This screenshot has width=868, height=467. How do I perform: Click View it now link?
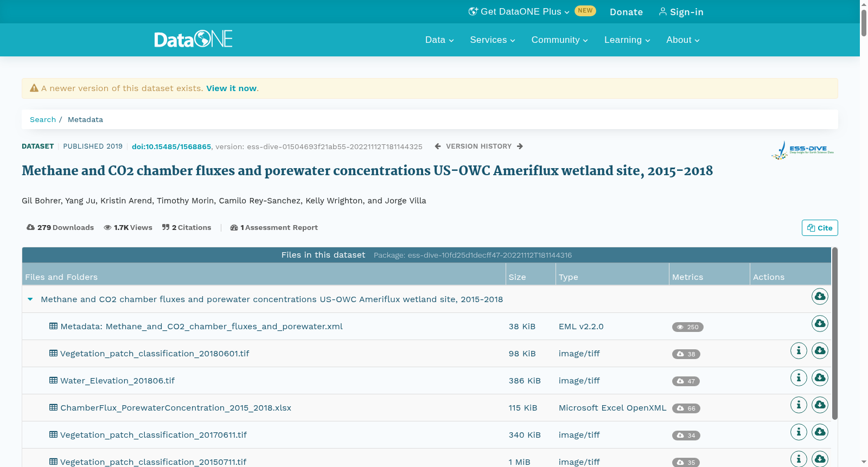(x=231, y=88)
